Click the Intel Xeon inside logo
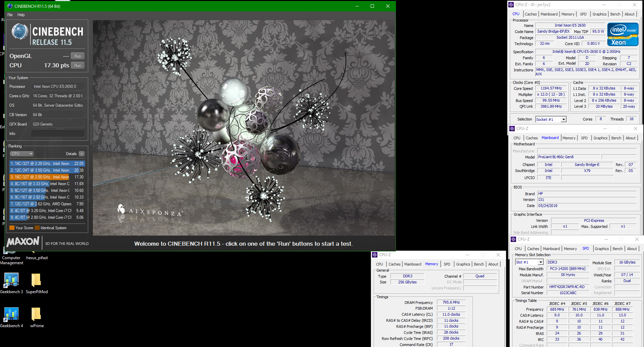This screenshot has height=347, width=644. [623, 34]
